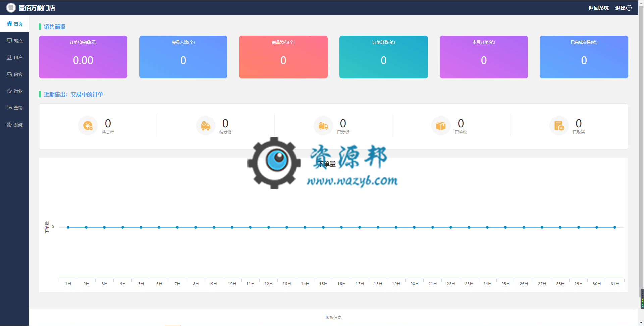Click the 待发货 awaiting shipment truck icon
The image size is (644, 326).
coord(206,126)
